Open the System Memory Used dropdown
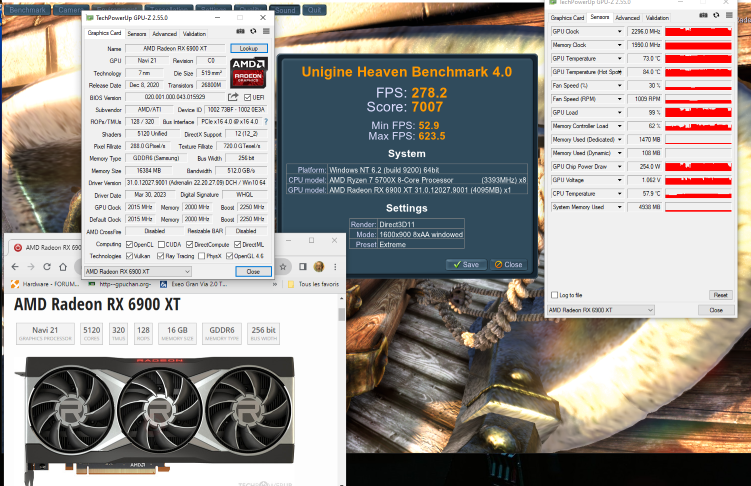751x486 pixels. click(619, 207)
